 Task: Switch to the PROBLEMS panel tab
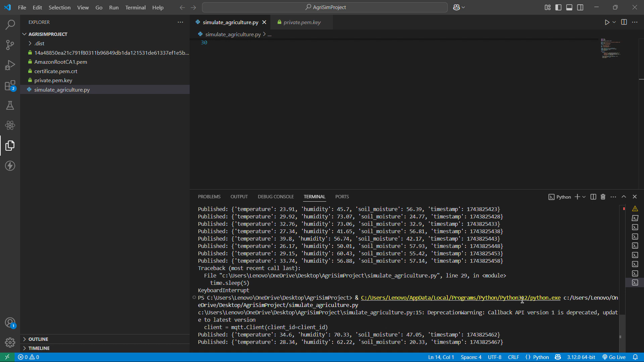(x=209, y=197)
